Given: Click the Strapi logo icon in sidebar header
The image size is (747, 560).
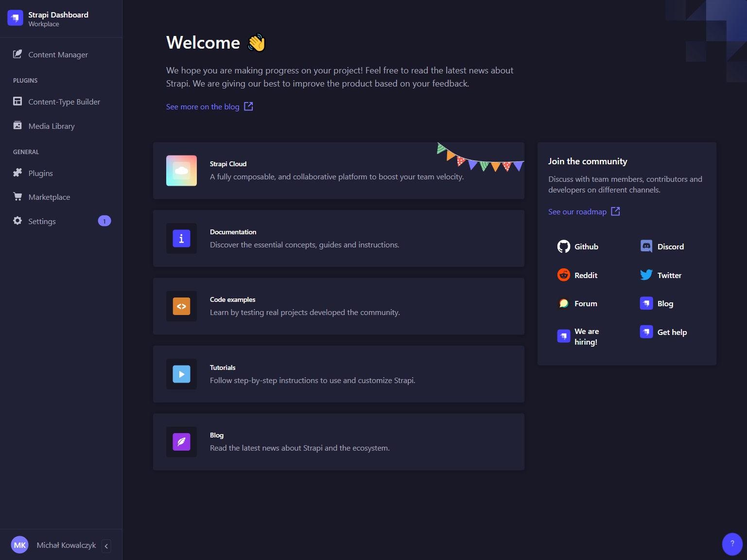Looking at the screenshot, I should pyautogui.click(x=15, y=18).
